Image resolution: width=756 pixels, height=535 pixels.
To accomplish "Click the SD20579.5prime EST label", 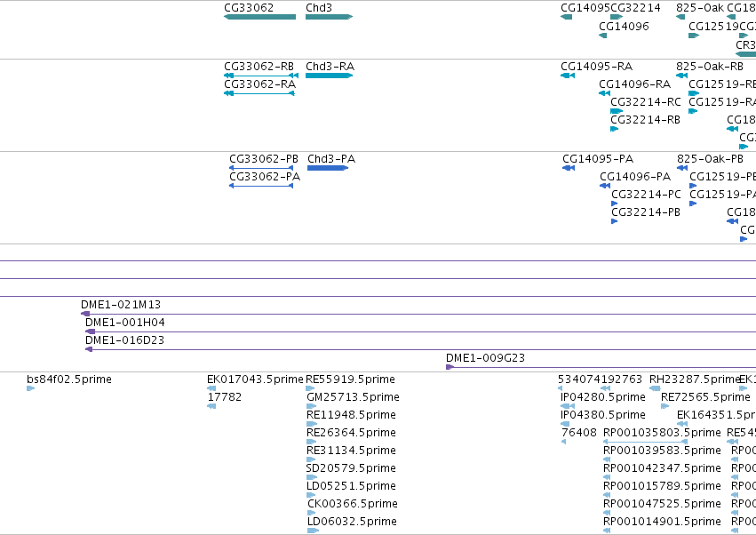I will [x=351, y=468].
